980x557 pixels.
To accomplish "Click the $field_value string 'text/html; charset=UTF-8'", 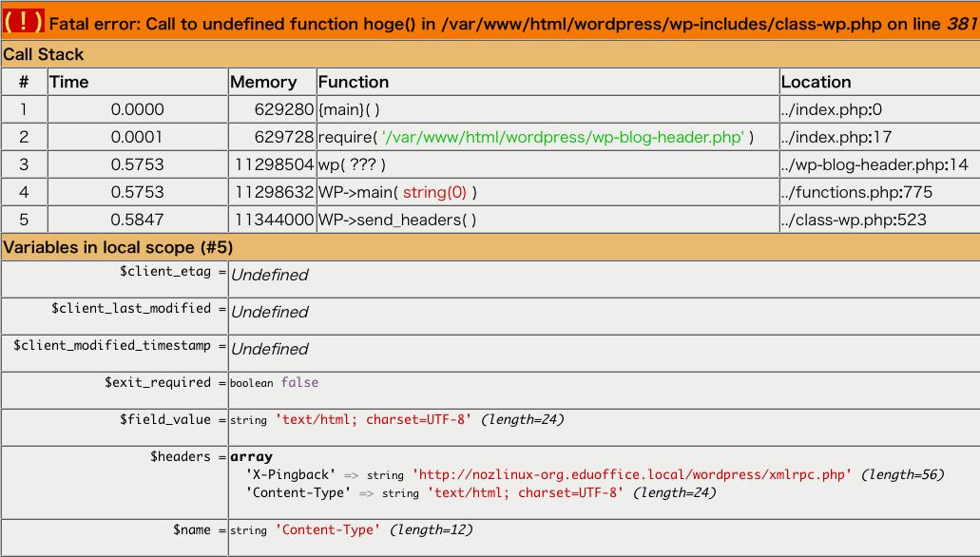I will (374, 419).
